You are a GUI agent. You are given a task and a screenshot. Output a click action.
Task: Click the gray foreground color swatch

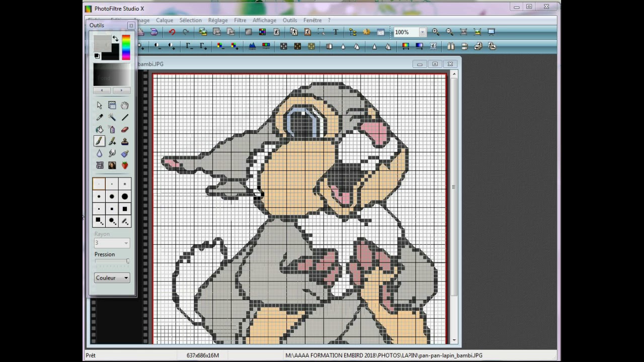pyautogui.click(x=102, y=43)
